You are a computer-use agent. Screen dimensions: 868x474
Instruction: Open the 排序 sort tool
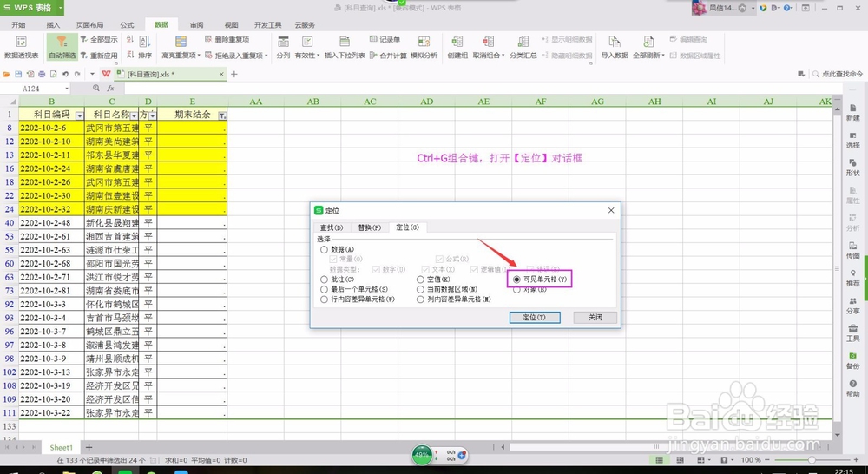145,48
